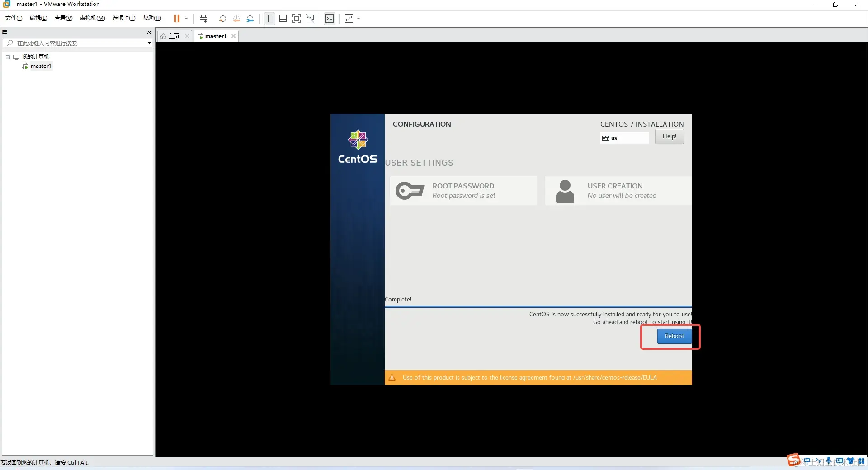Click the Complete! status text
This screenshot has width=868, height=470.
pos(398,300)
